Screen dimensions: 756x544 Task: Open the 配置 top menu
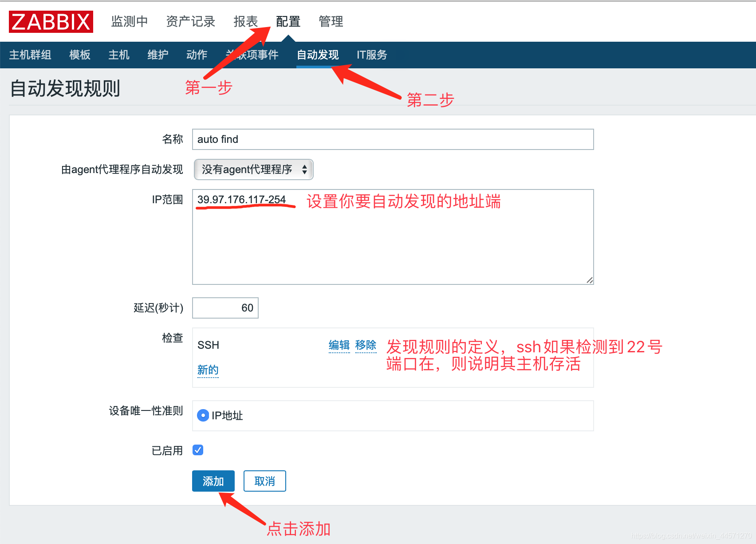[288, 21]
